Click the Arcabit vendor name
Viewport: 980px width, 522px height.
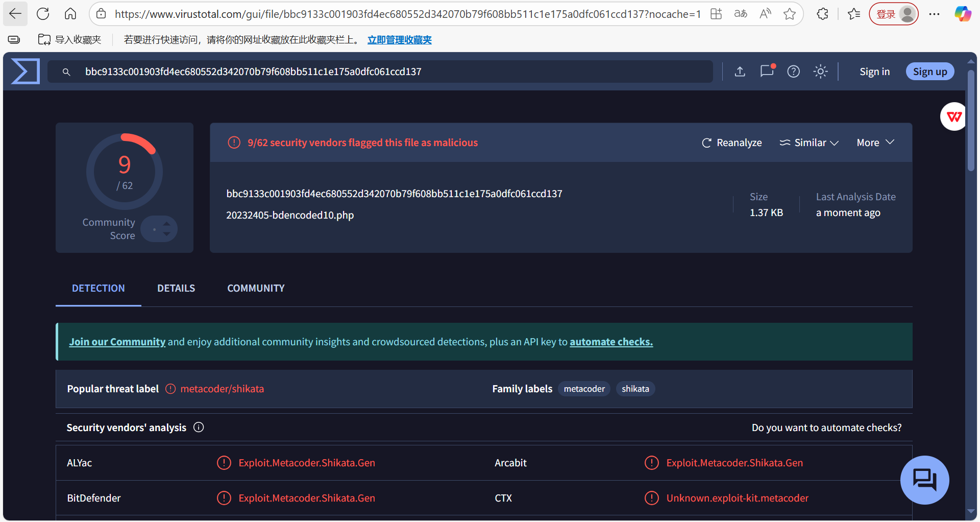(x=510, y=463)
